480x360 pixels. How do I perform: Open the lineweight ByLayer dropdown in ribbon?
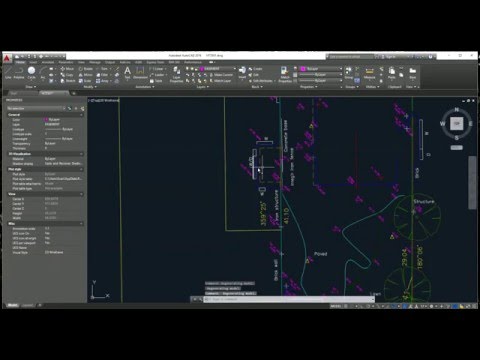(321, 75)
